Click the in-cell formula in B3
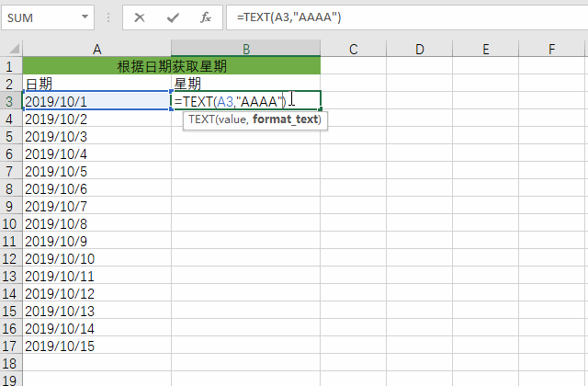Image resolution: width=588 pixels, height=386 pixels. [x=231, y=101]
